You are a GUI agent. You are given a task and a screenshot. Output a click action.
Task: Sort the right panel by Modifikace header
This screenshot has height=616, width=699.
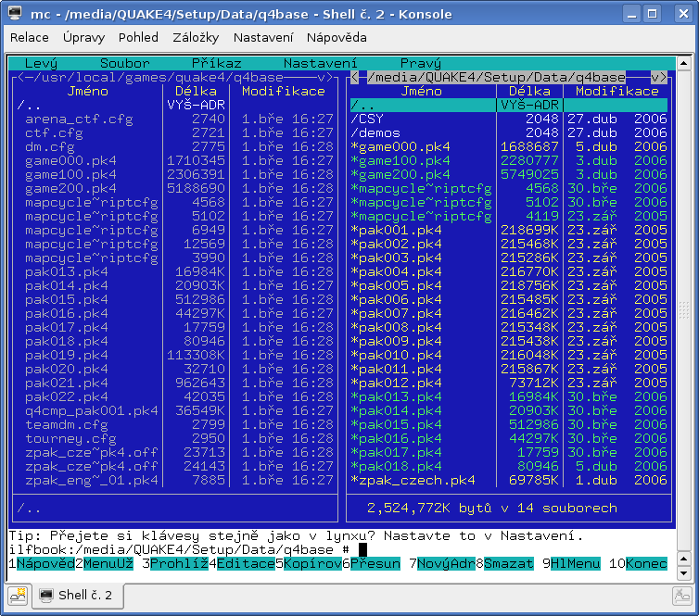pos(617,92)
